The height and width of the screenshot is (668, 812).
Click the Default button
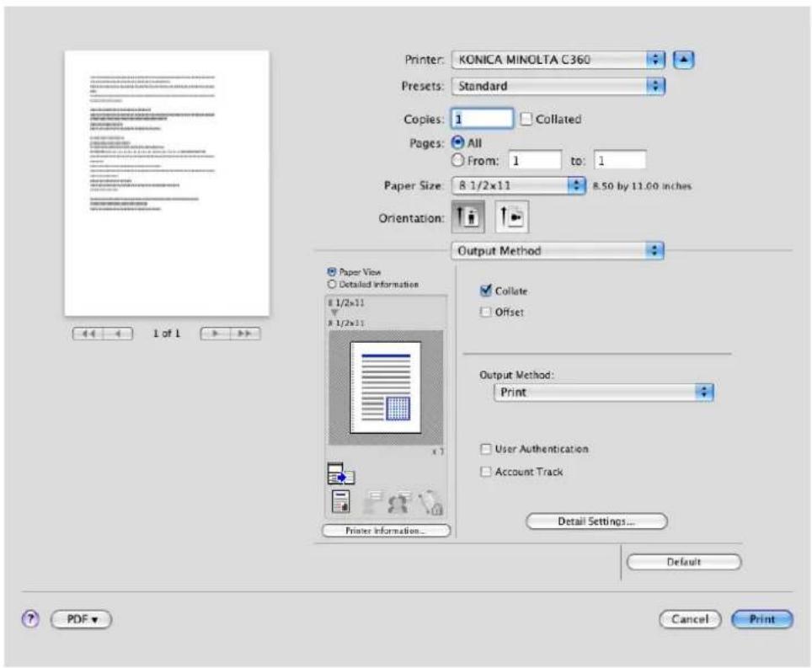tap(684, 562)
